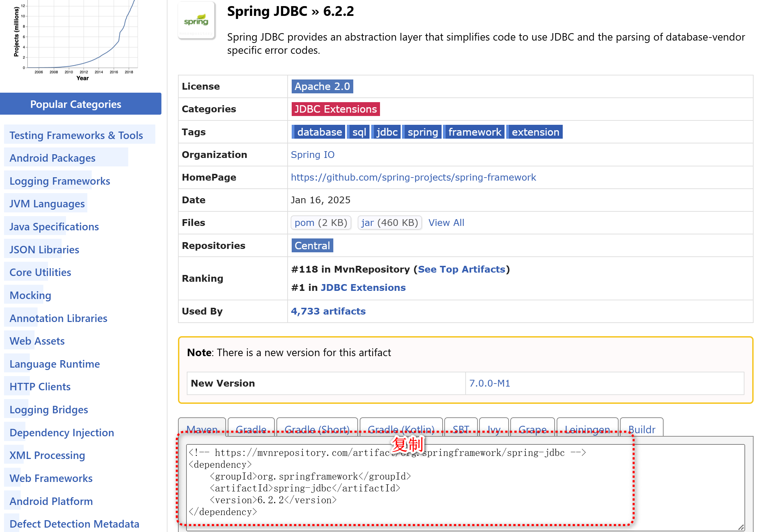This screenshot has height=532, width=759.
Task: Open JSON Libraries category
Action: coord(44,250)
